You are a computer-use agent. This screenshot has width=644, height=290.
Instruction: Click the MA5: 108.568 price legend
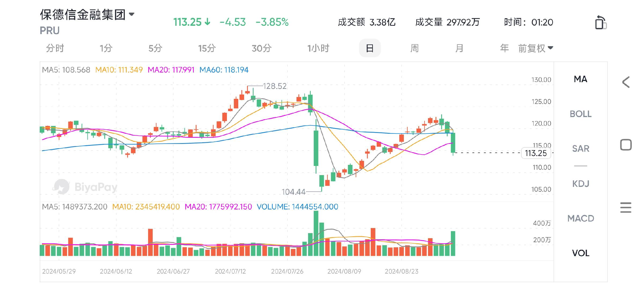tap(66, 70)
